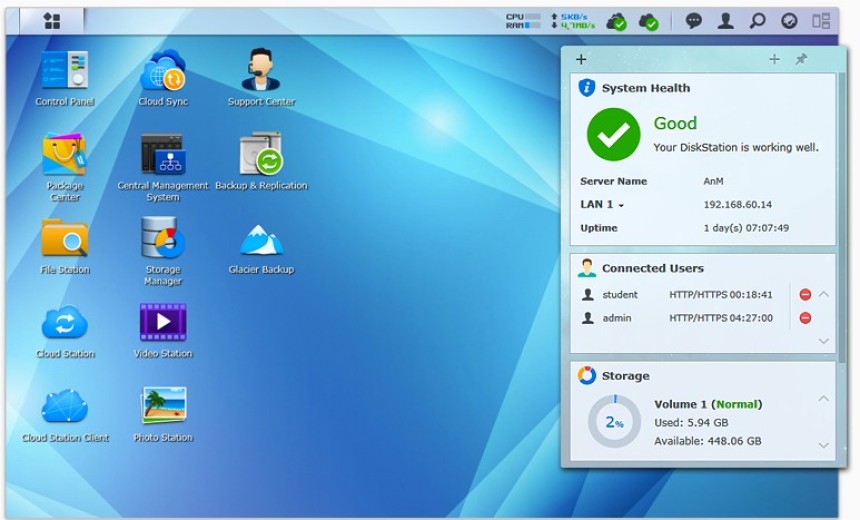Screen dimensions: 860x520
Task: Disconnect the student user with the red button
Action: pyautogui.click(x=805, y=295)
